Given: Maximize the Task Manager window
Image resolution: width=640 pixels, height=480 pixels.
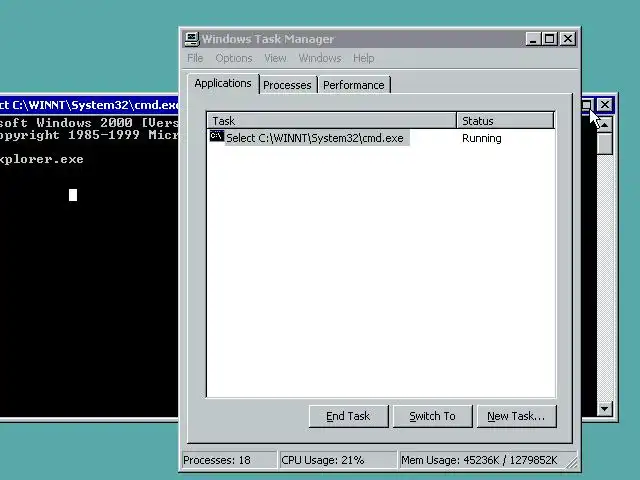Looking at the screenshot, I should (x=549, y=39).
